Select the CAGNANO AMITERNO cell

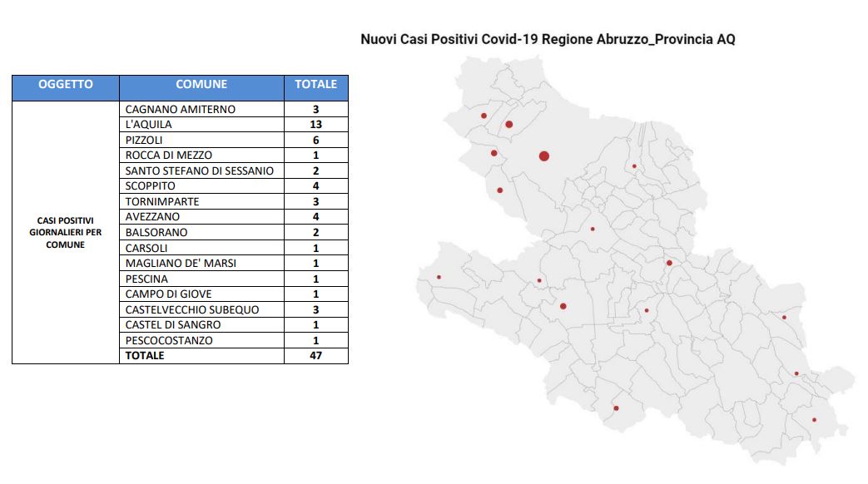[x=201, y=109]
